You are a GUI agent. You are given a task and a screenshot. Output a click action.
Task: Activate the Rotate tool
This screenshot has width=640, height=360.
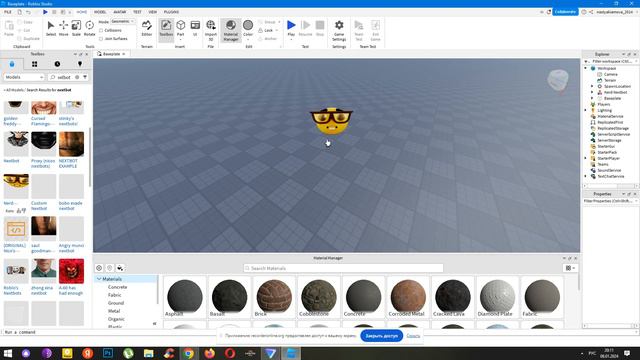[x=89, y=26]
